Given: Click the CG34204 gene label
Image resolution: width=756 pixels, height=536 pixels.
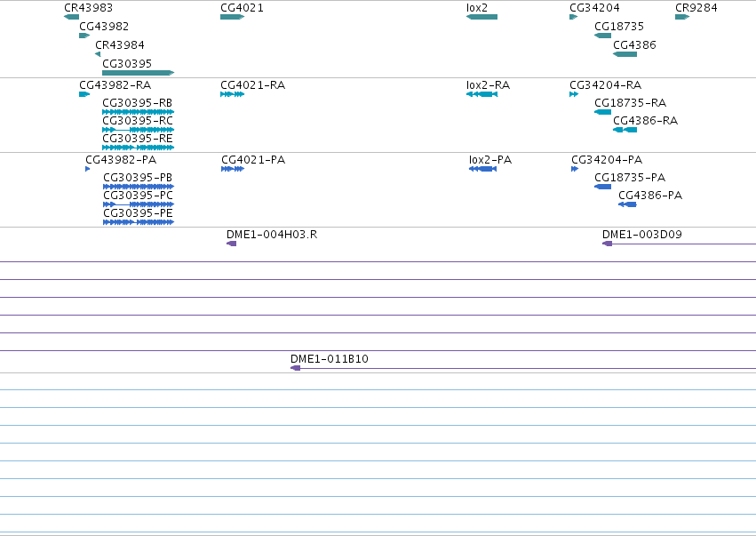Looking at the screenshot, I should tap(594, 8).
